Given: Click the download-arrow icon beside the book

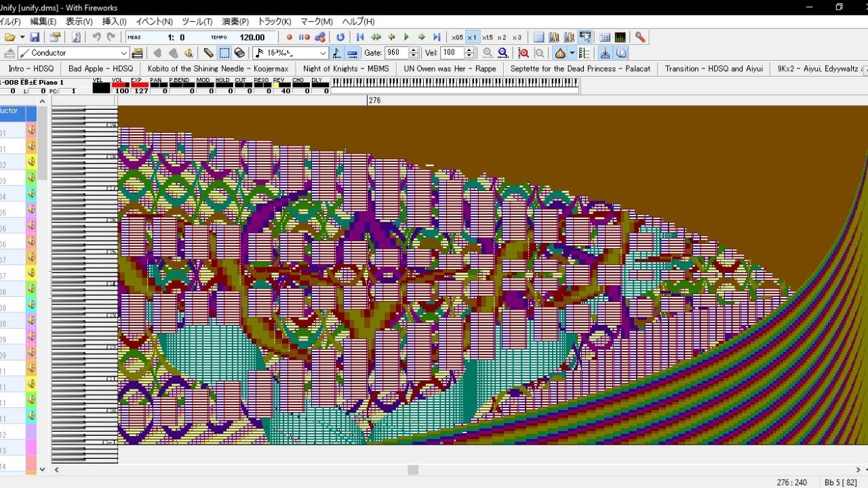Looking at the screenshot, I should coord(606,53).
